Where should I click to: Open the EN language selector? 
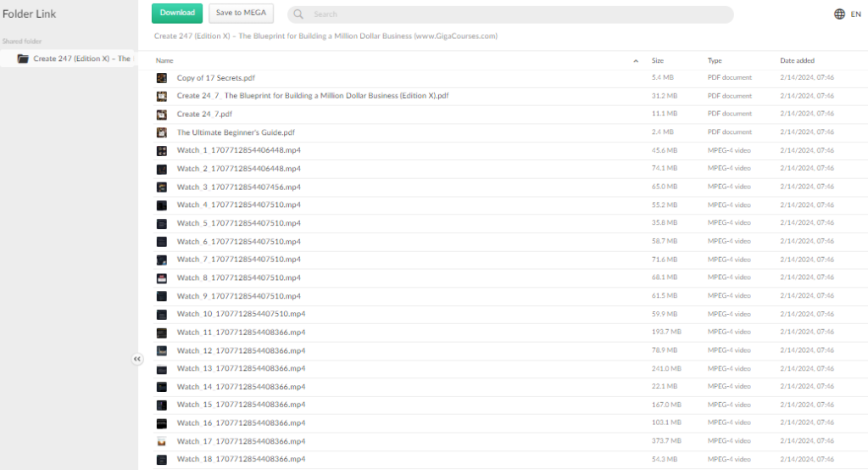855,14
